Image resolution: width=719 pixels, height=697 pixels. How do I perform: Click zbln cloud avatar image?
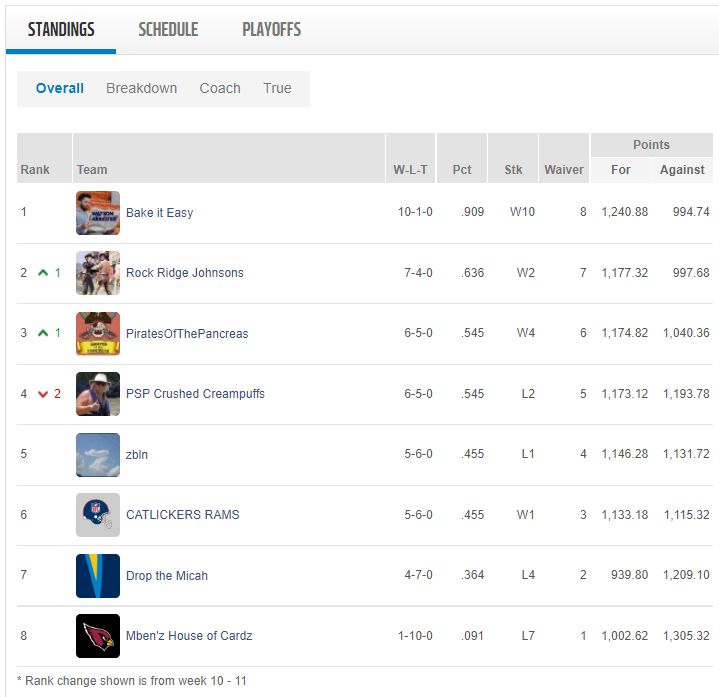coord(98,455)
